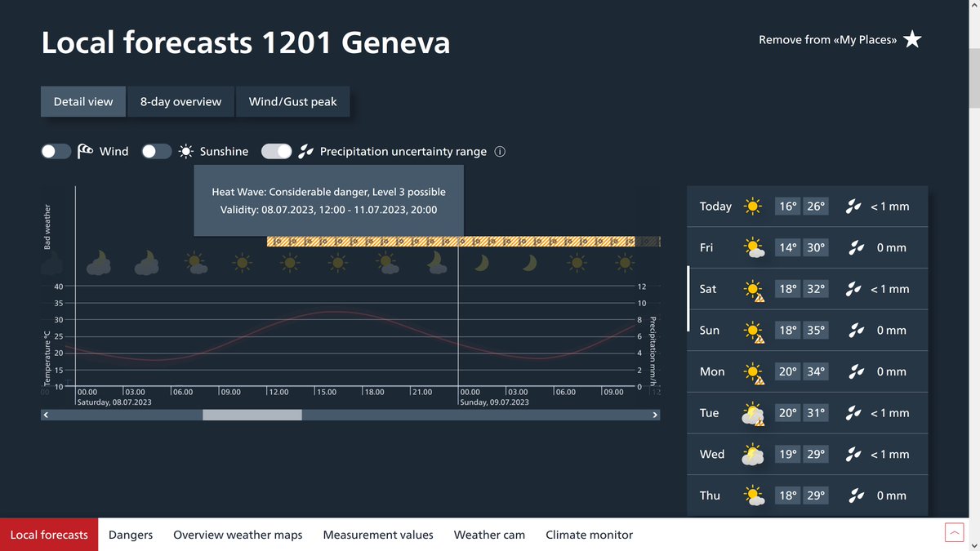This screenshot has width=980, height=551.
Task: Click the sun icon above Sunday 09.00
Action: [626, 263]
